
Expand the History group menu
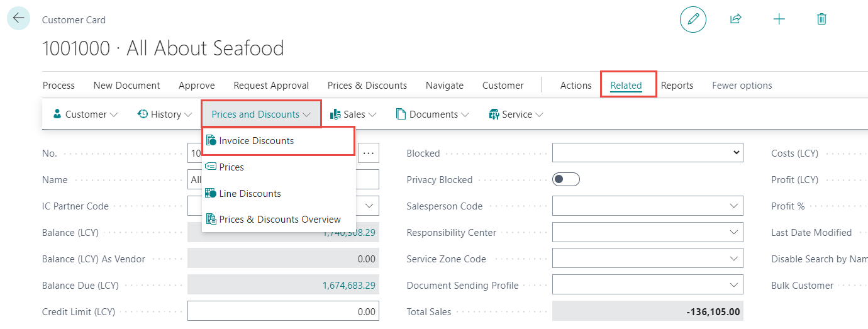click(x=164, y=114)
